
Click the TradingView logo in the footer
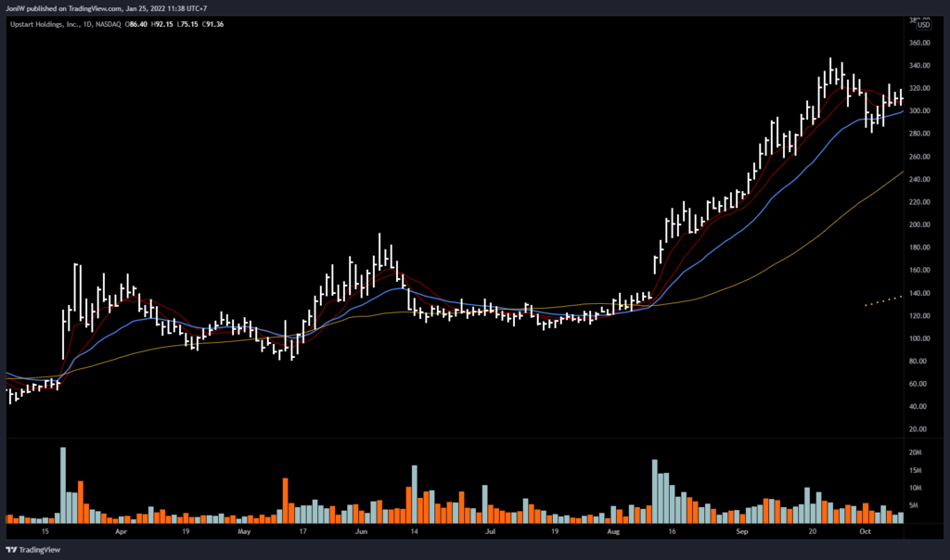click(x=32, y=548)
